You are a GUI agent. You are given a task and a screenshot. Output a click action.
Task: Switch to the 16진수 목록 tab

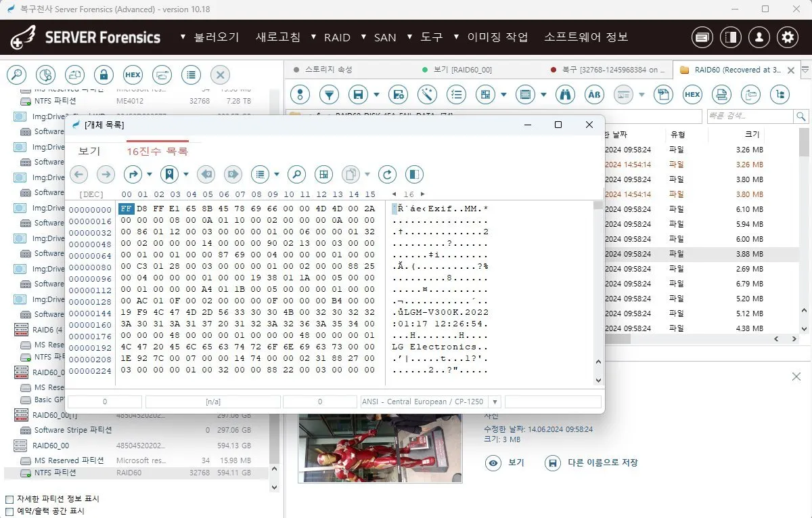click(157, 151)
